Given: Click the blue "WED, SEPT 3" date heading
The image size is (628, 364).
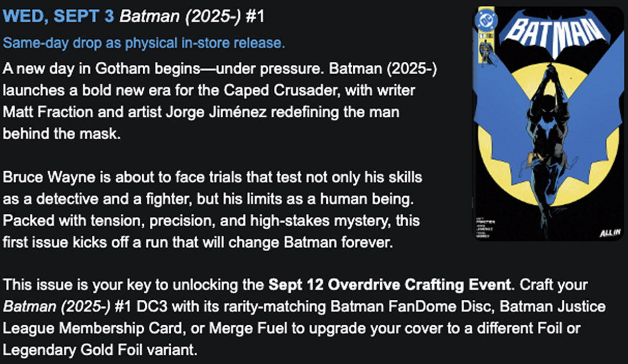Looking at the screenshot, I should pyautogui.click(x=58, y=16).
